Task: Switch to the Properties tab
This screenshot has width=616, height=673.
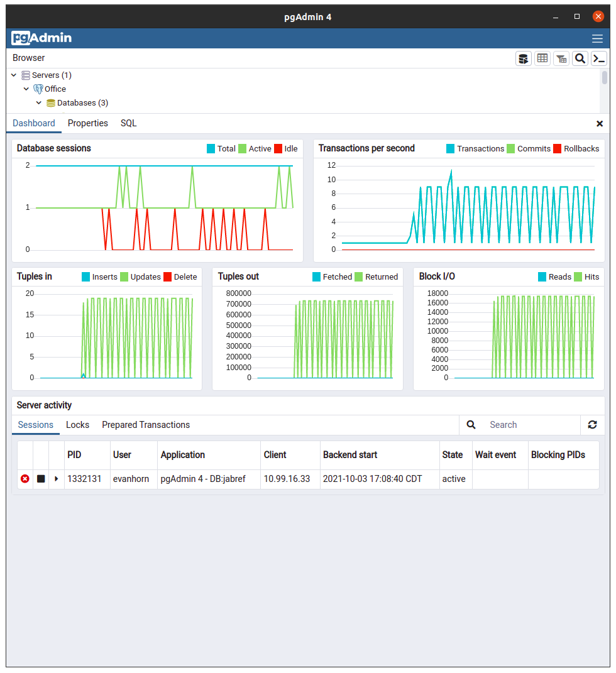Action: pos(87,123)
